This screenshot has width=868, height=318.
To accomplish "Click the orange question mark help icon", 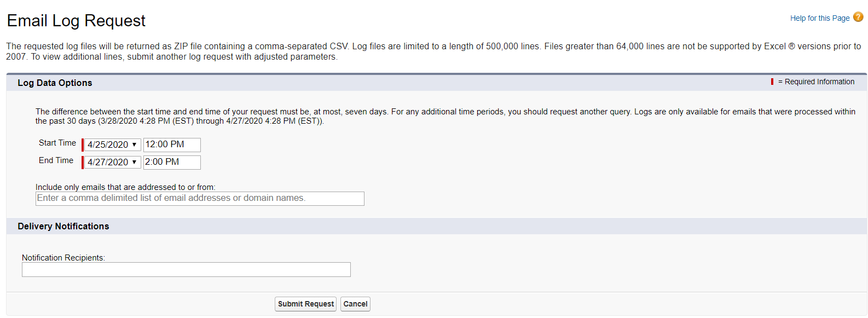I will (x=858, y=17).
